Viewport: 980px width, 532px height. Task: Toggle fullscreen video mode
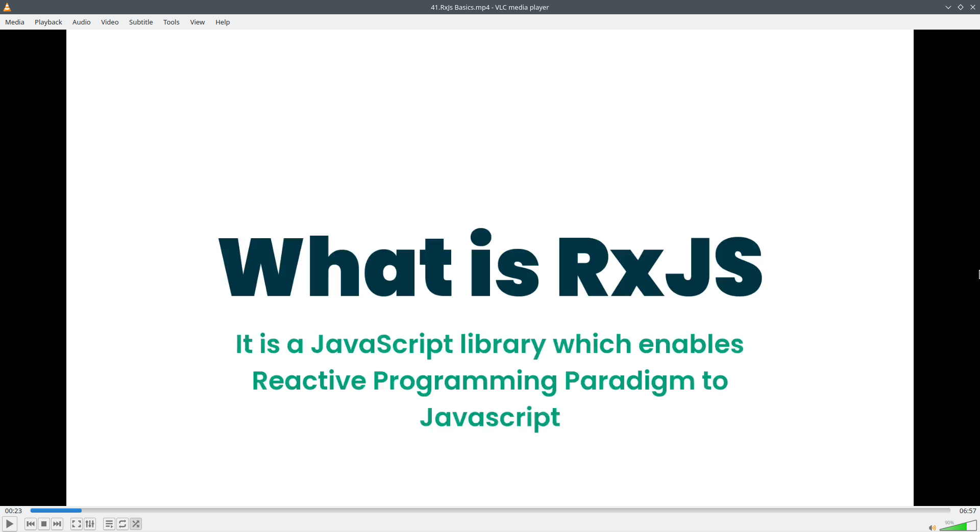(77, 524)
